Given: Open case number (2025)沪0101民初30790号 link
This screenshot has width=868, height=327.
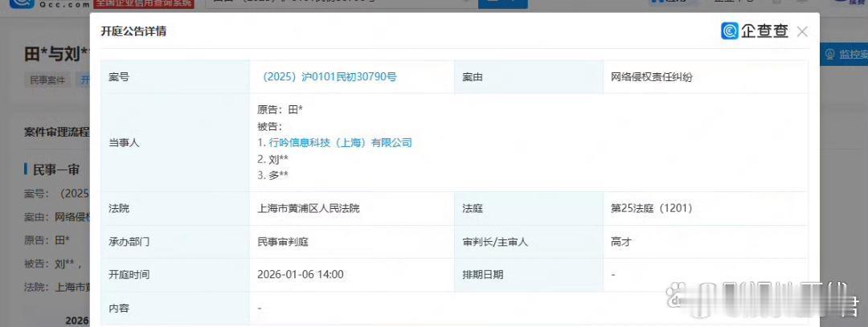Looking at the screenshot, I should (x=328, y=77).
